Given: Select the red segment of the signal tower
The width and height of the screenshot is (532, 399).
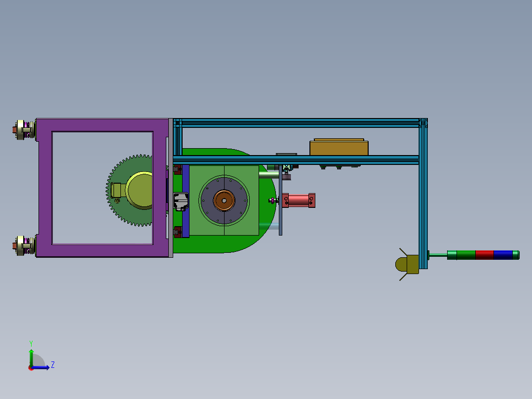Looking at the screenshot, I should click(x=485, y=255).
